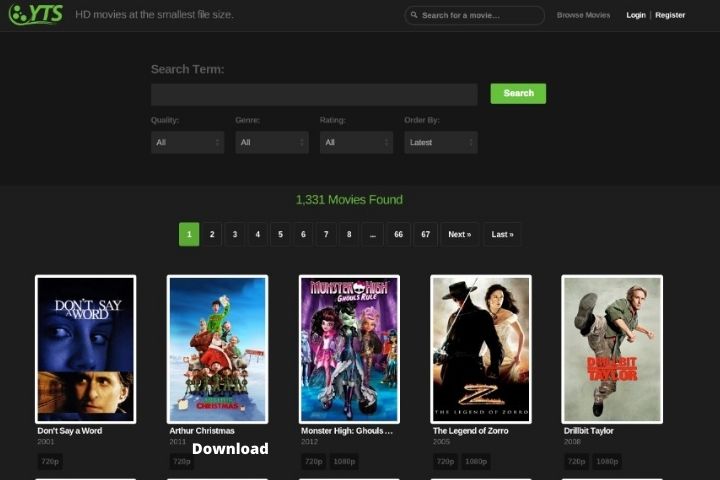The image size is (720, 480).
Task: Open the Order By dropdown
Action: coord(441,142)
